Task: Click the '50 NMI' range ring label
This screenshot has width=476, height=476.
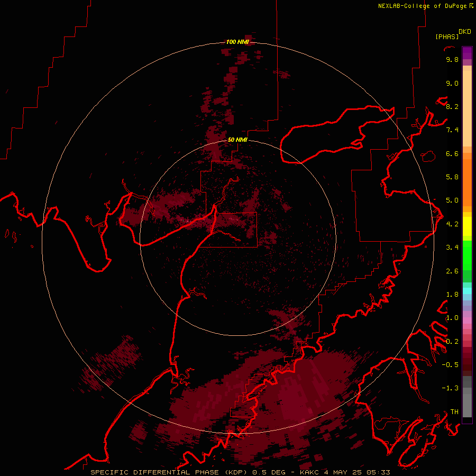Action: [x=237, y=140]
